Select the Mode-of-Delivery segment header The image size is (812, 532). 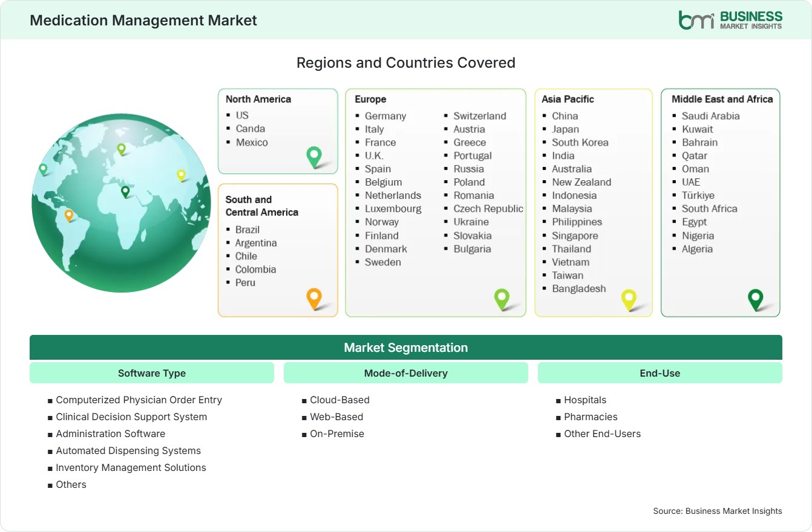[406, 373]
